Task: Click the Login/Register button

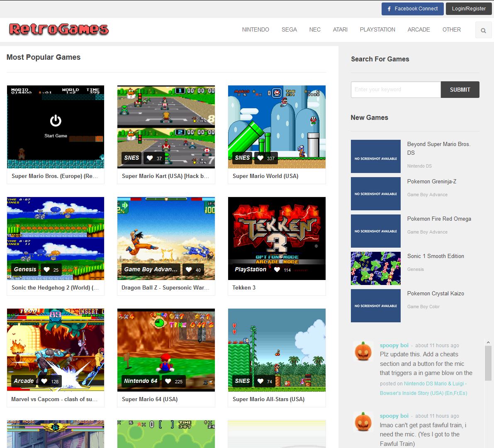Action: click(468, 9)
